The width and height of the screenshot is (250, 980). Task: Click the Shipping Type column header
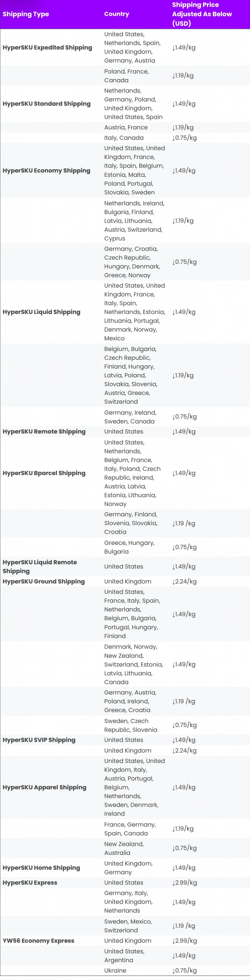[x=26, y=14]
